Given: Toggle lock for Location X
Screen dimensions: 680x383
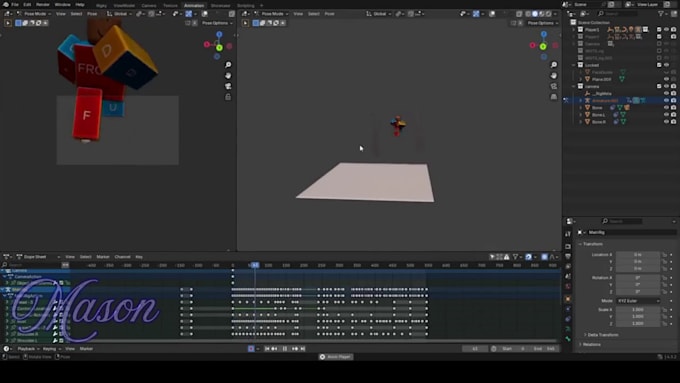Looking at the screenshot, I should point(664,255).
